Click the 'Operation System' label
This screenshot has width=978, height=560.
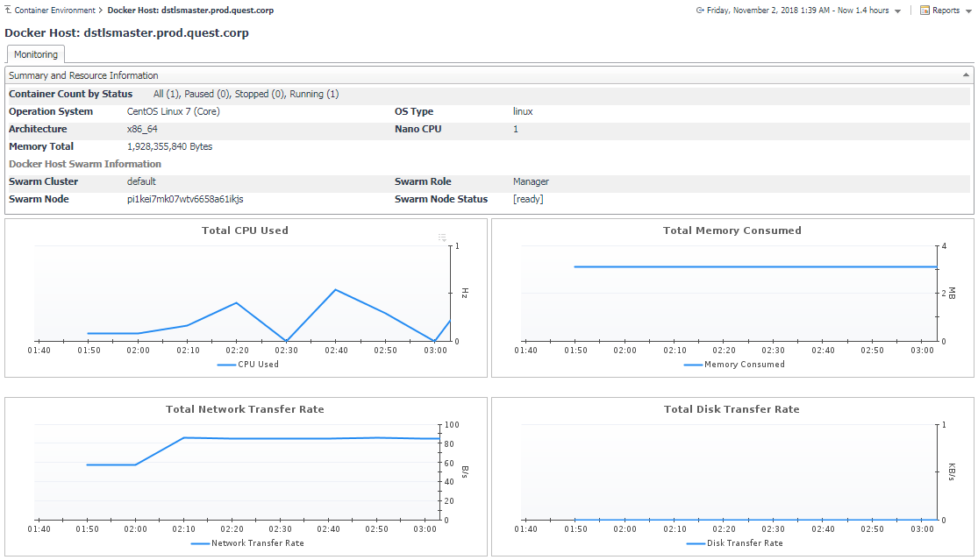pyautogui.click(x=51, y=111)
